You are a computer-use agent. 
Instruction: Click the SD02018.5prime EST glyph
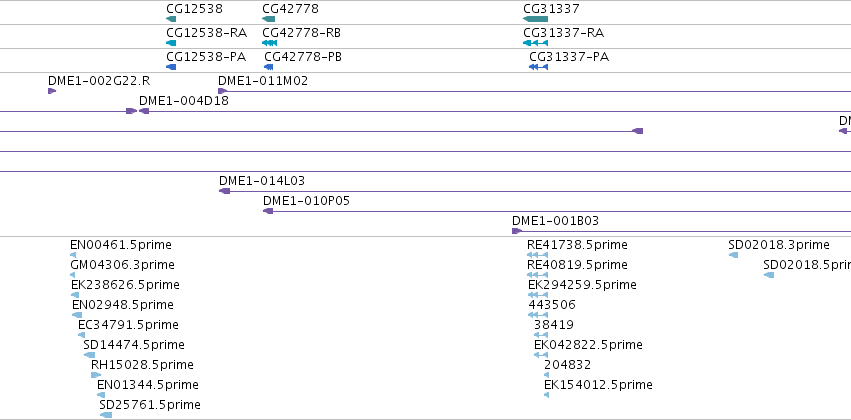tap(769, 275)
